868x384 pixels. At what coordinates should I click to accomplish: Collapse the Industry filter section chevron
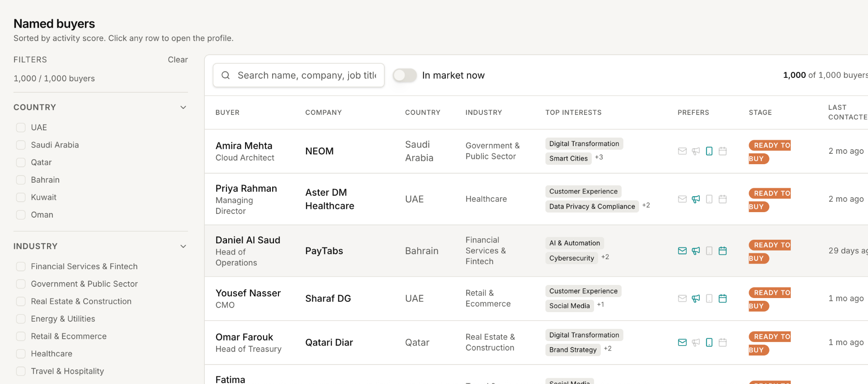pos(183,246)
